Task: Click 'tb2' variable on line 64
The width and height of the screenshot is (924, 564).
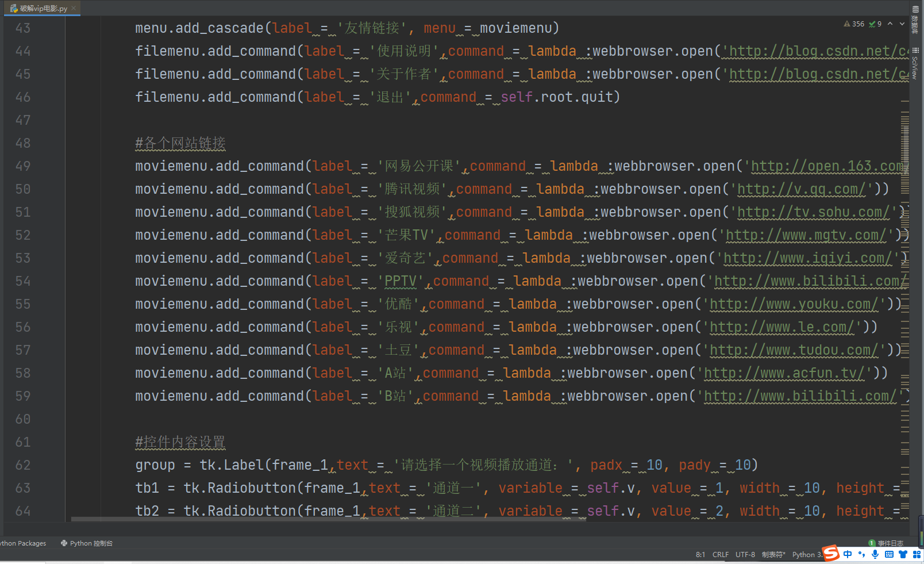Action: point(147,511)
